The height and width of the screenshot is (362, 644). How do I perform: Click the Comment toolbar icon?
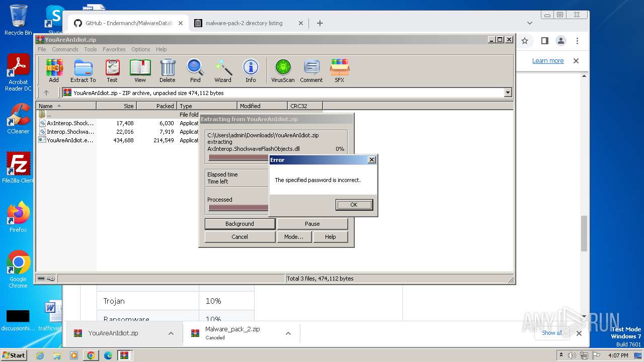point(311,70)
